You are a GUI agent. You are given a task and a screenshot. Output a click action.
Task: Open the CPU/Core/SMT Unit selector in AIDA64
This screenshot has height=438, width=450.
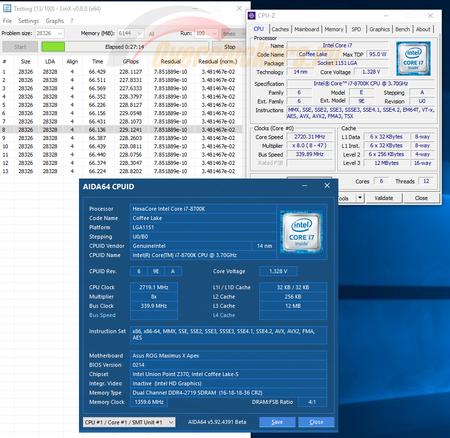[x=129, y=422]
